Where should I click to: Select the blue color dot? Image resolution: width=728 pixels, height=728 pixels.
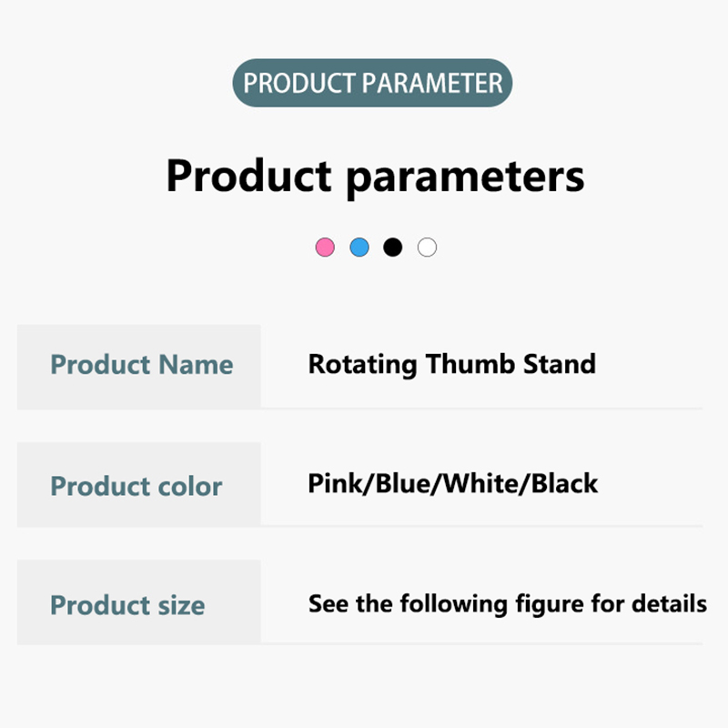pyautogui.click(x=359, y=248)
